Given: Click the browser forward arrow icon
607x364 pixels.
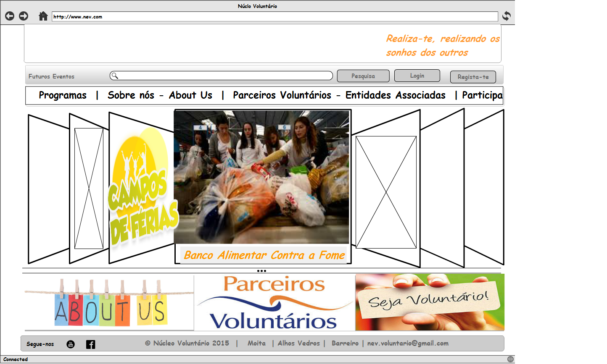Looking at the screenshot, I should (24, 16).
